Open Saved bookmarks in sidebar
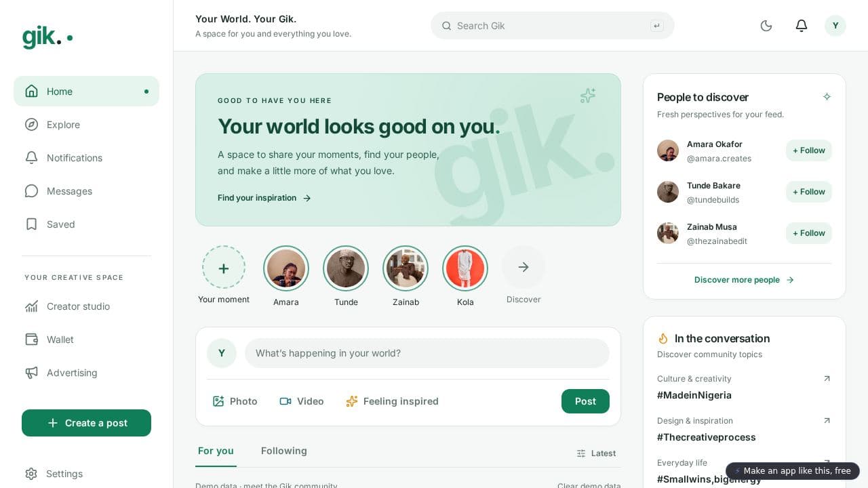868x488 pixels. [x=86, y=224]
